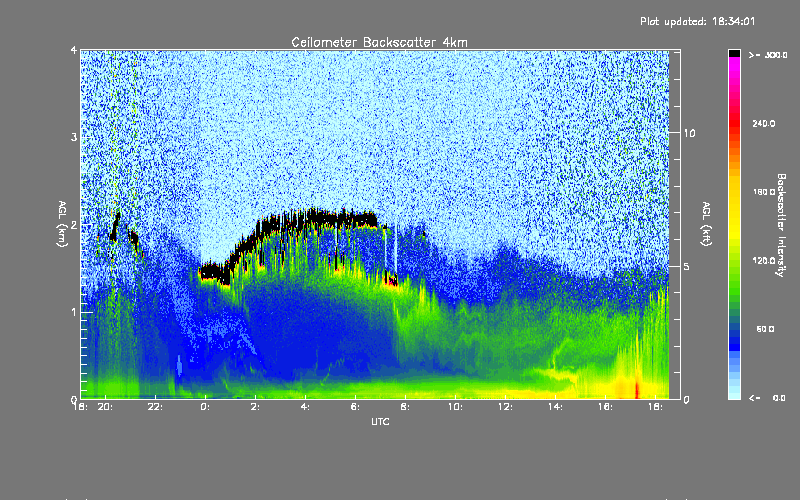The height and width of the screenshot is (500, 800).
Task: Pick the magenta segment of the colorbar
Action: point(734,66)
